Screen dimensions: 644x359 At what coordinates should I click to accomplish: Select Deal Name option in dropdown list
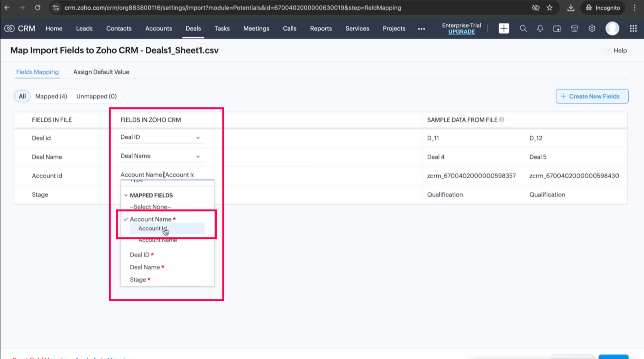147,267
